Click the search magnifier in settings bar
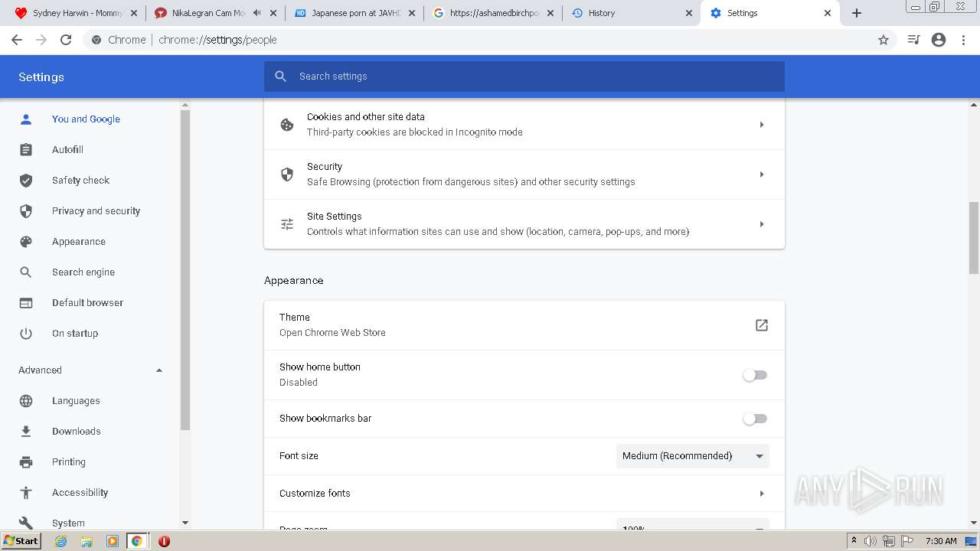The image size is (980, 551). point(281,77)
